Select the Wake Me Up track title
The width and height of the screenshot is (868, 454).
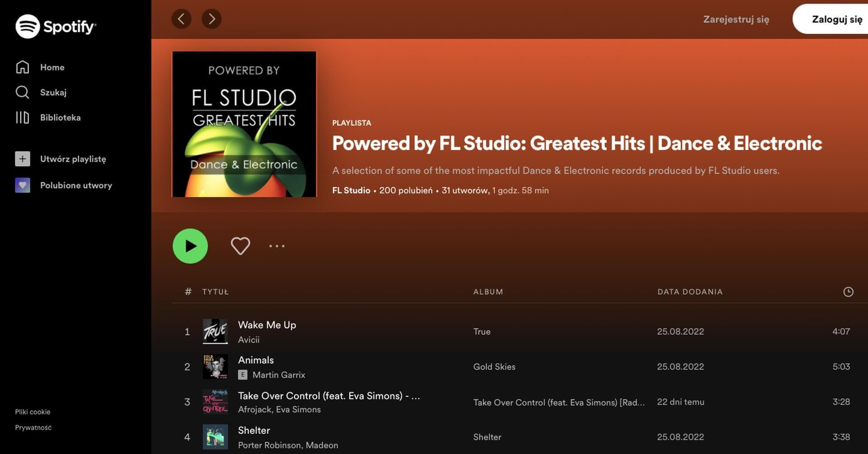point(267,325)
